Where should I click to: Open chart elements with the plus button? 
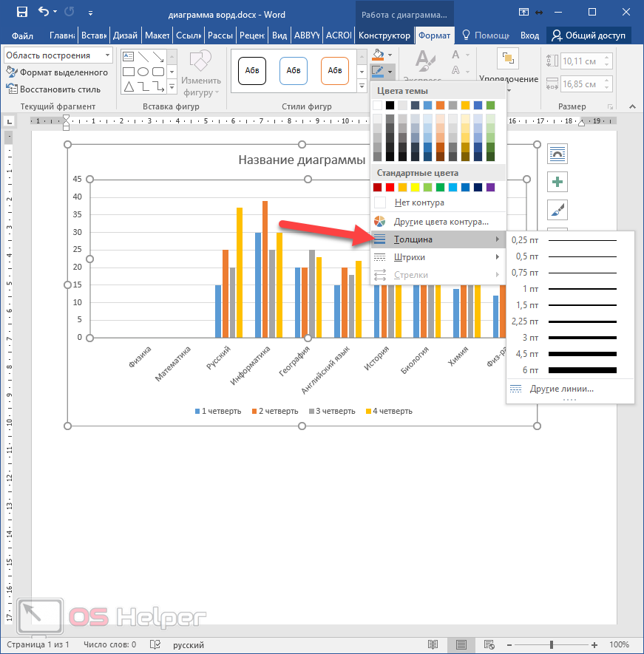(557, 182)
